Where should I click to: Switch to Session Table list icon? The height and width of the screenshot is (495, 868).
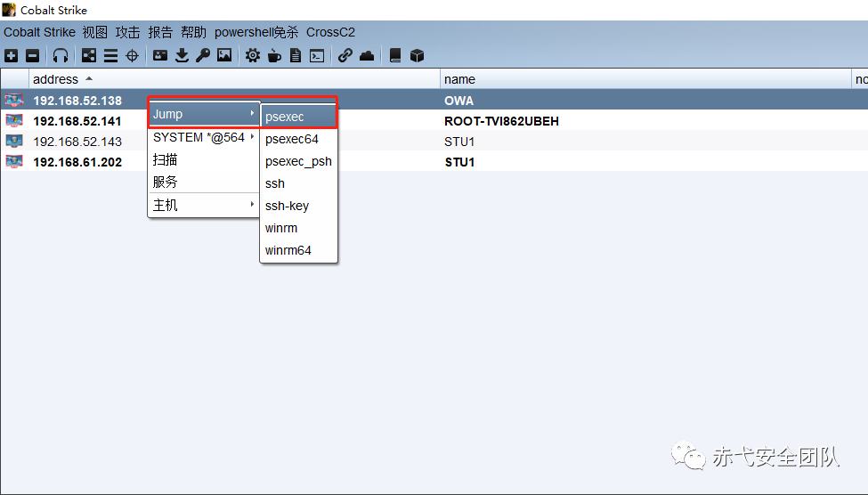110,55
